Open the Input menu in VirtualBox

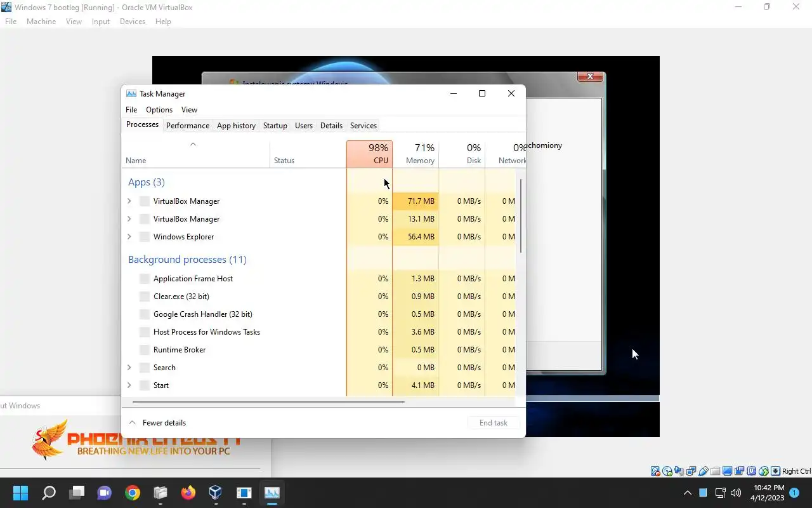pos(100,22)
